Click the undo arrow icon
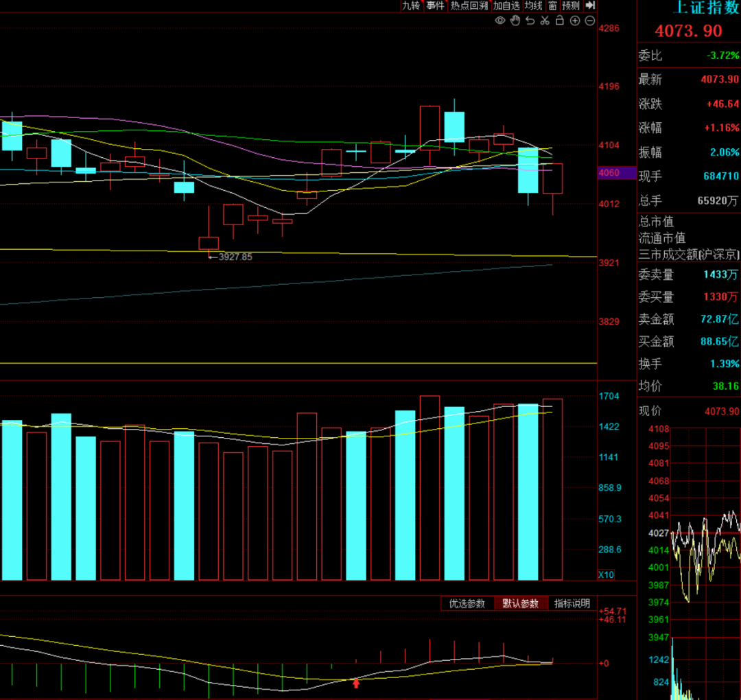The height and width of the screenshot is (700, 741). pos(530,21)
